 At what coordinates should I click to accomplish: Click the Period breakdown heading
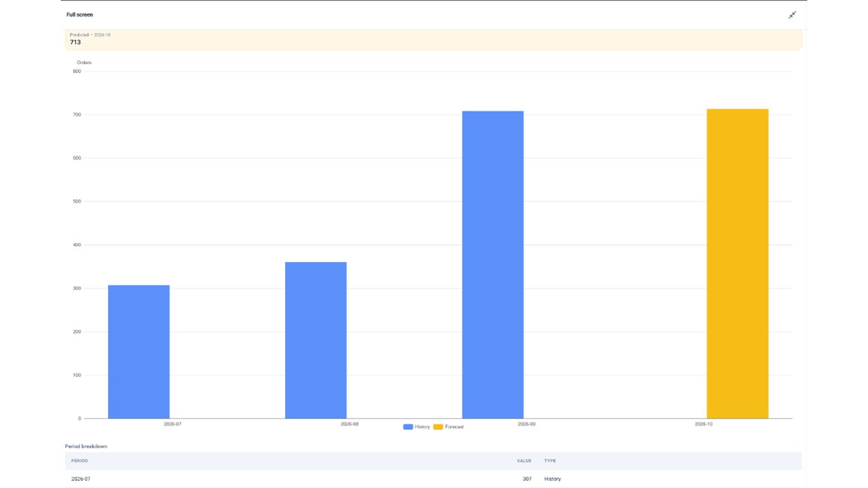(86, 446)
